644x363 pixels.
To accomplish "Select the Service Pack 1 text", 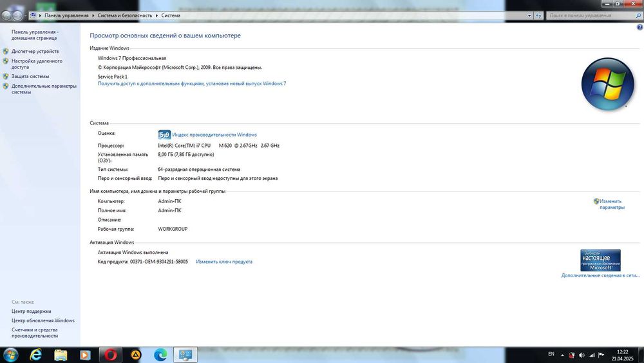I will click(113, 77).
